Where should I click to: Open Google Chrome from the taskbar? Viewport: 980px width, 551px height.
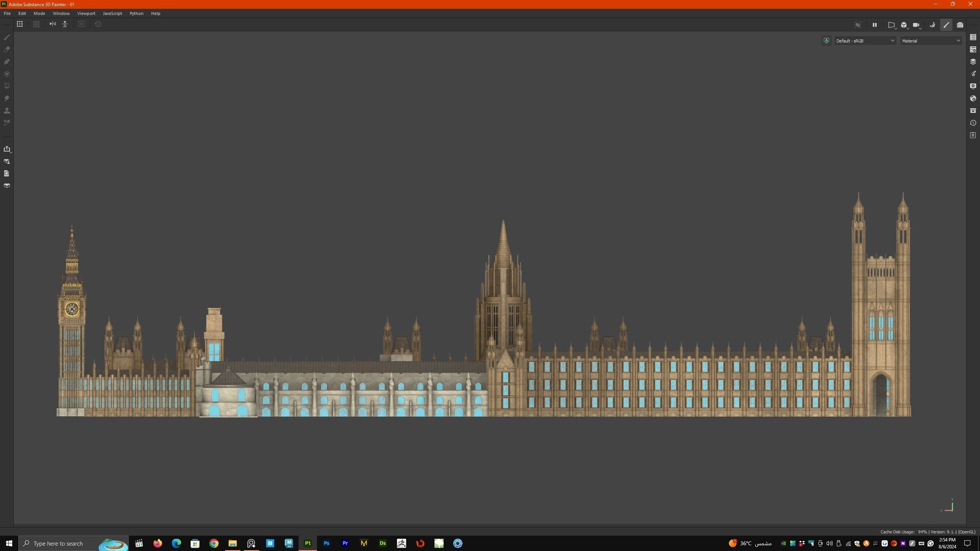click(214, 543)
